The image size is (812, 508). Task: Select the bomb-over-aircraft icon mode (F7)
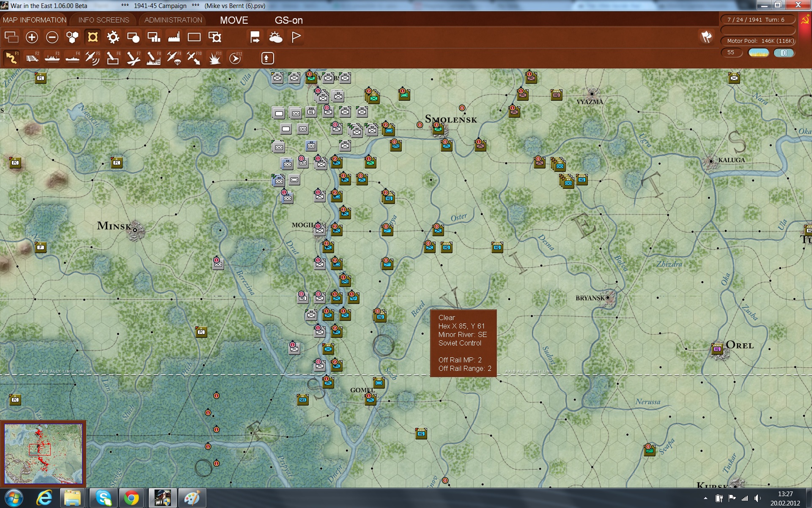click(133, 58)
